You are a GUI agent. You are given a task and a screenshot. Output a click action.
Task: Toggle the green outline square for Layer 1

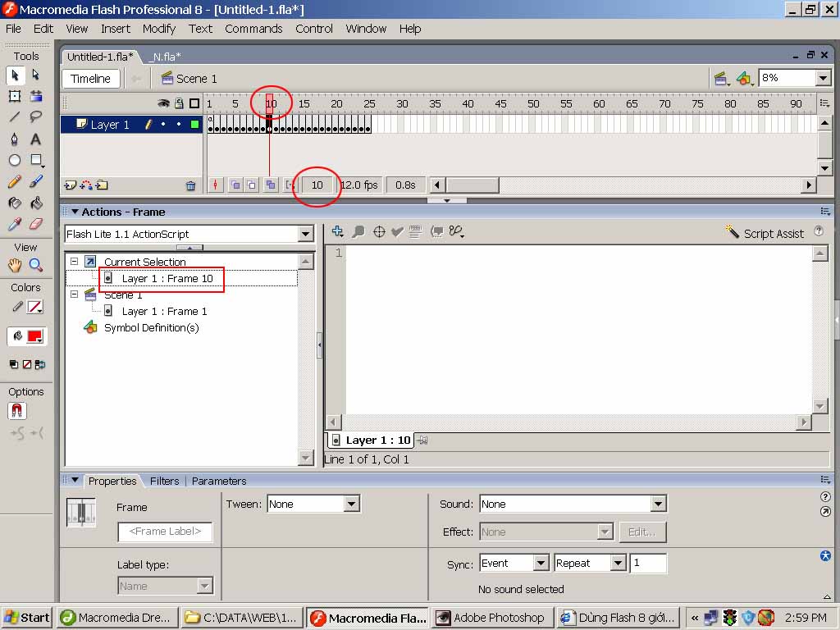(194, 125)
